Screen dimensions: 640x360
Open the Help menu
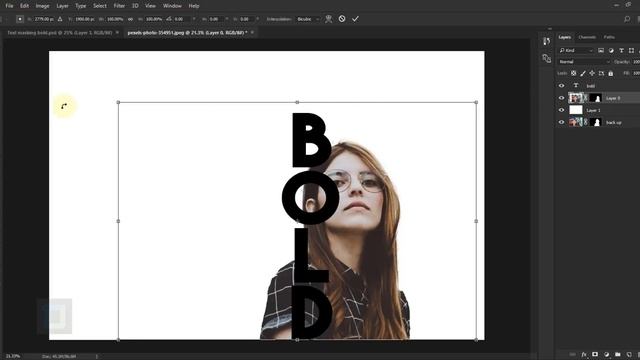[x=194, y=6]
